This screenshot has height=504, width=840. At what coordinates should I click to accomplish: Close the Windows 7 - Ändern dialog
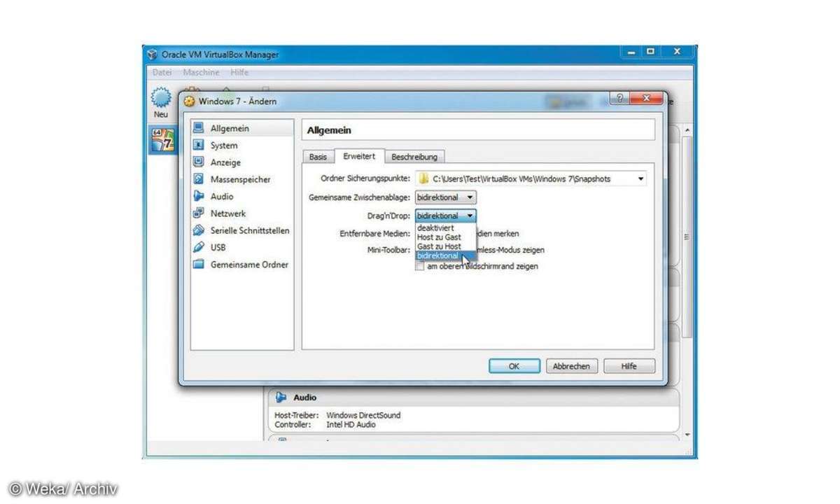[x=645, y=100]
